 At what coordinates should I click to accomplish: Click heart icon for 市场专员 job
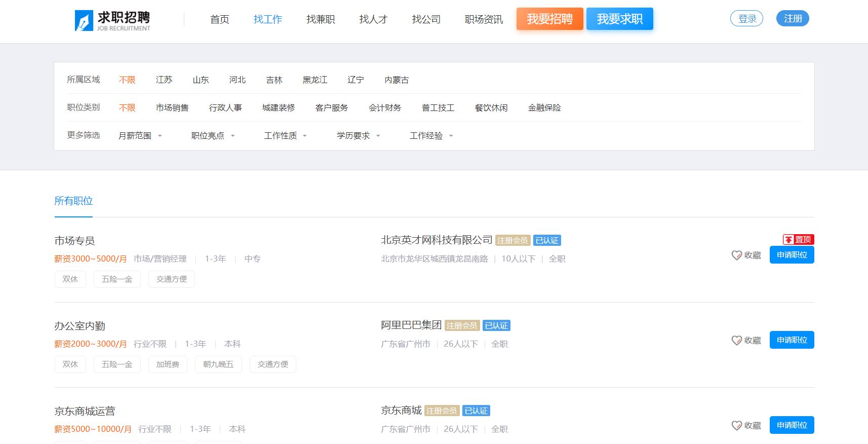pyautogui.click(x=737, y=255)
